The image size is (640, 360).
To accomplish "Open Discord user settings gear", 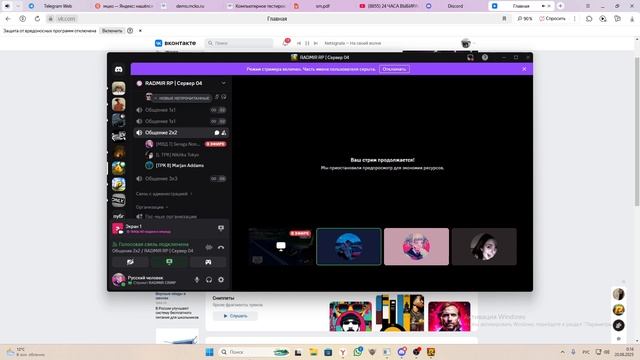I will pyautogui.click(x=221, y=280).
